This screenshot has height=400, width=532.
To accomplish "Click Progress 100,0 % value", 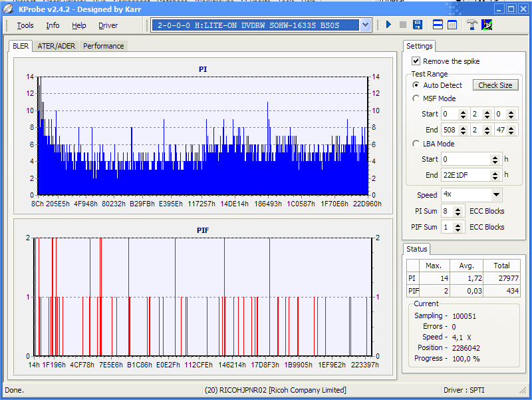I will tap(466, 359).
